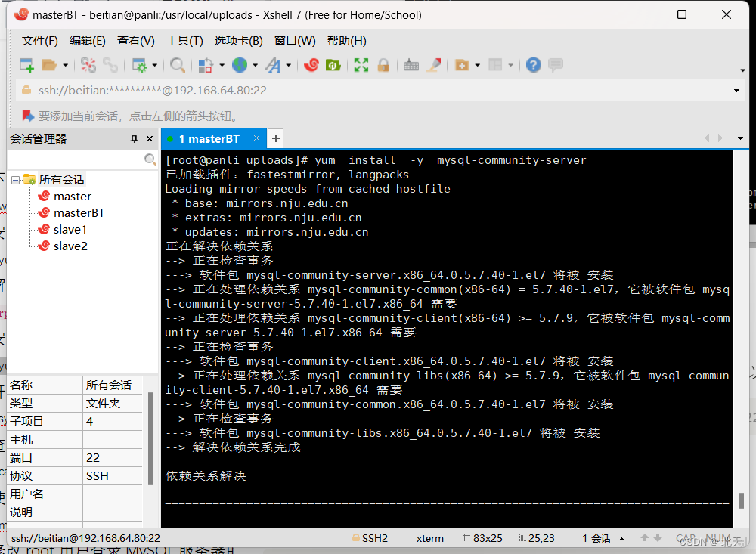The image size is (756, 554).
Task: Expand the open folder dropdown arrow
Action: click(x=65, y=65)
